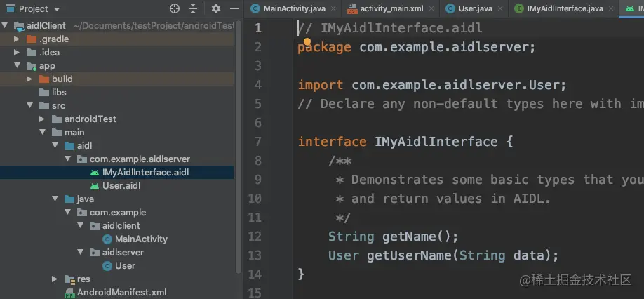This screenshot has height=299, width=644.
Task: Expand the .gradle folder
Action: tap(17, 39)
